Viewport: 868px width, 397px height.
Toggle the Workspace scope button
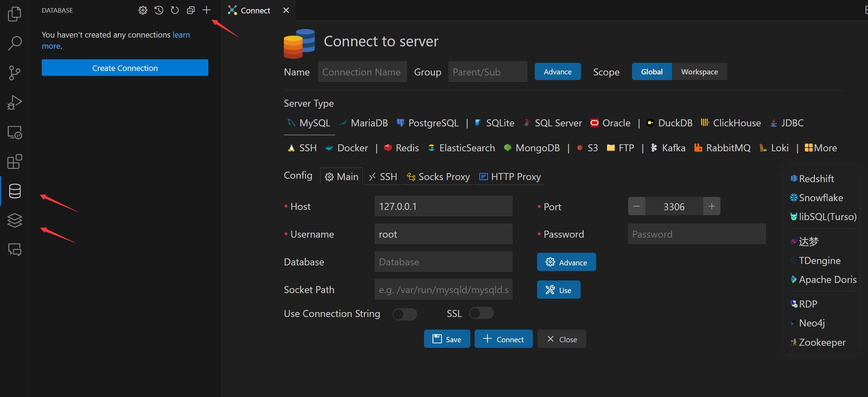(x=699, y=71)
